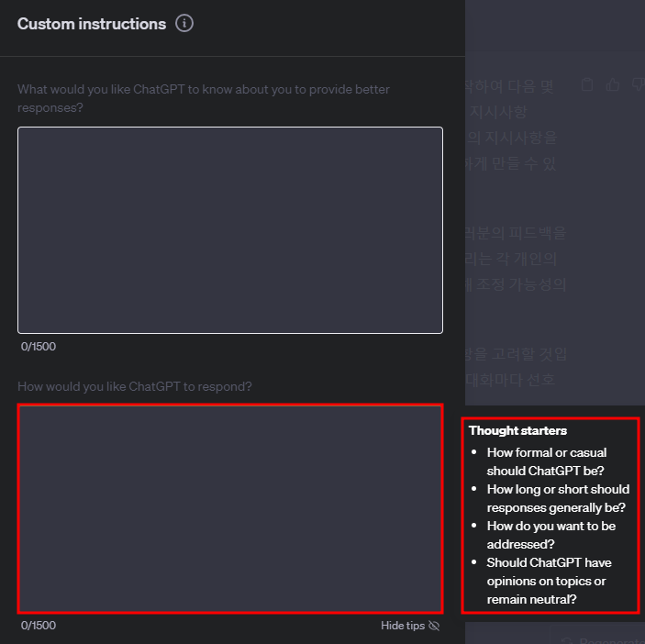Click the copy icon in background chat
Screen dimensions: 645x644
tap(587, 84)
